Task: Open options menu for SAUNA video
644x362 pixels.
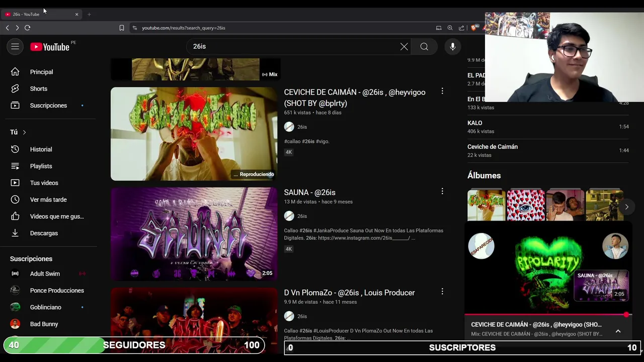Action: [442, 191]
